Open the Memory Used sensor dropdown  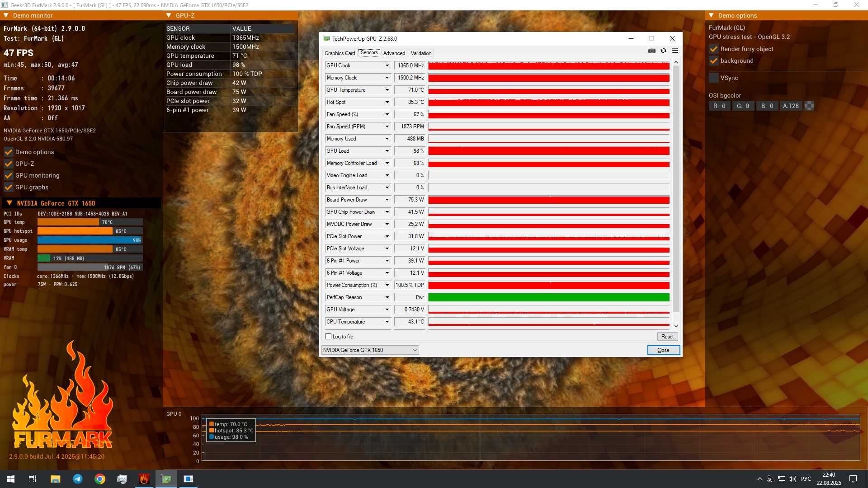(387, 139)
